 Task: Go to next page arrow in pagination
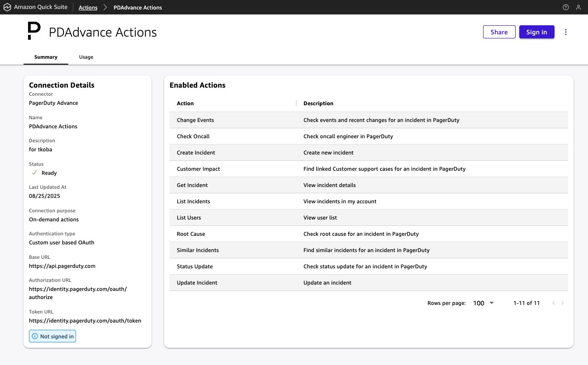tap(563, 303)
